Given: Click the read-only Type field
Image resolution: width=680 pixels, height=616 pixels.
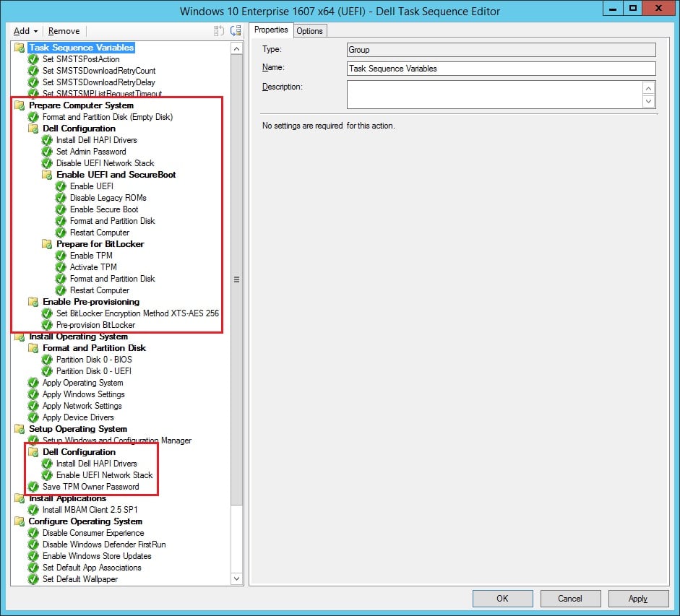Looking at the screenshot, I should (x=501, y=50).
